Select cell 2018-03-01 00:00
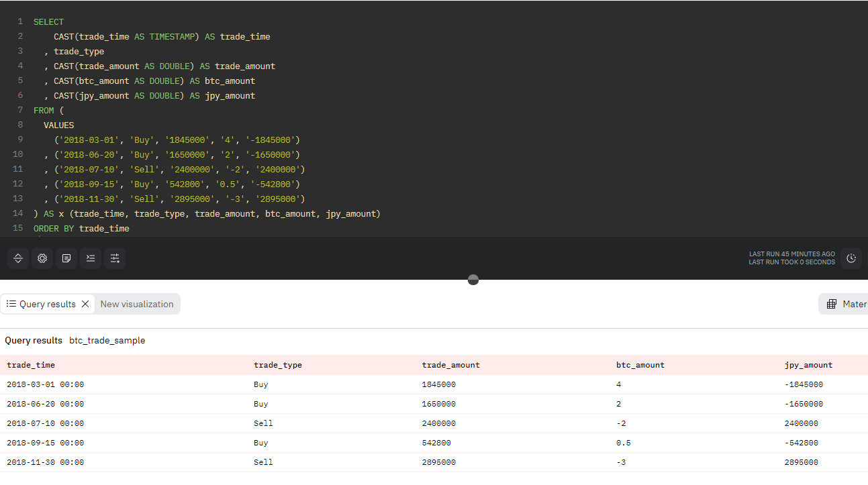This screenshot has width=868, height=485. (46, 384)
